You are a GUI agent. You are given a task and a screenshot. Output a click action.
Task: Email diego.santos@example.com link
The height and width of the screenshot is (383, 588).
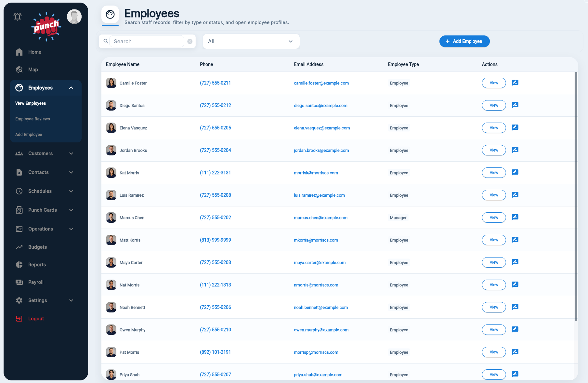[x=320, y=106]
